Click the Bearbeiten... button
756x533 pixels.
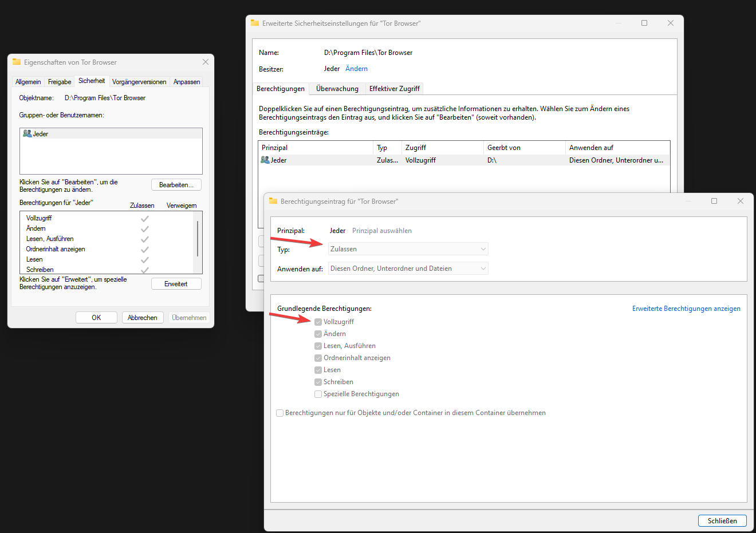pos(176,185)
